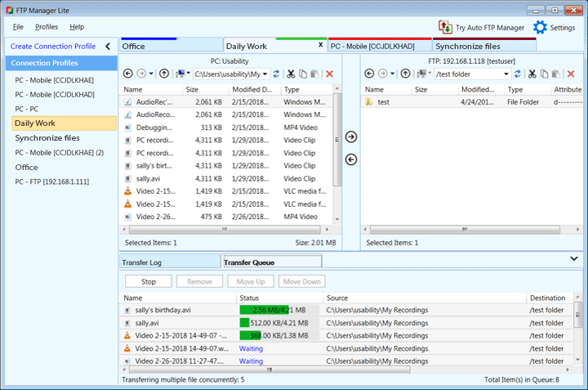Switch to the Transfer Log tab
Viewport: 588px width, 390px height.
coord(142,262)
